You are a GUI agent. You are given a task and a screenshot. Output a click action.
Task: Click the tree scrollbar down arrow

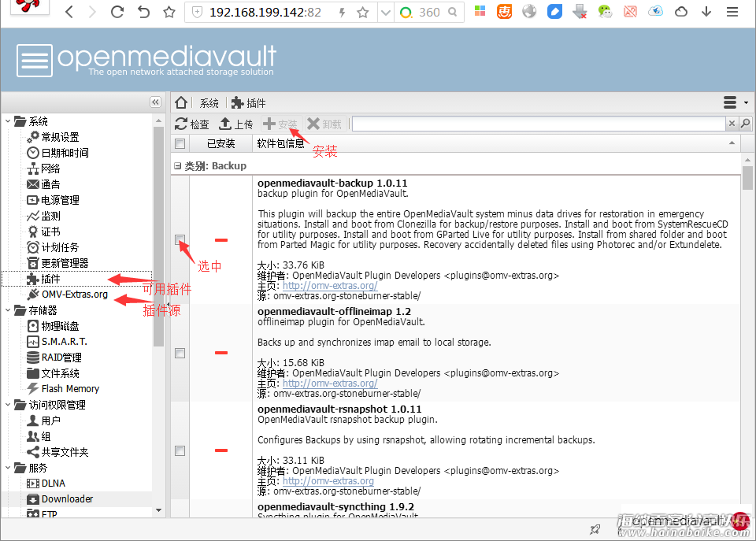pos(158,510)
